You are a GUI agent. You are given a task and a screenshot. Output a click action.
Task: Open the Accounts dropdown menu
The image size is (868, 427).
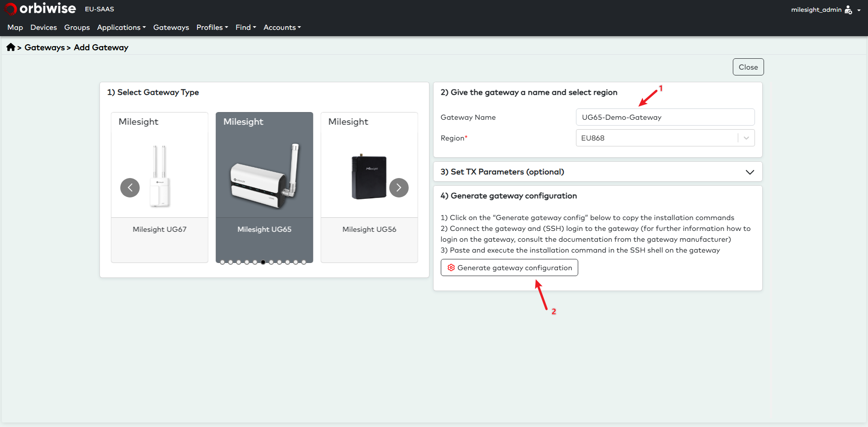click(282, 28)
